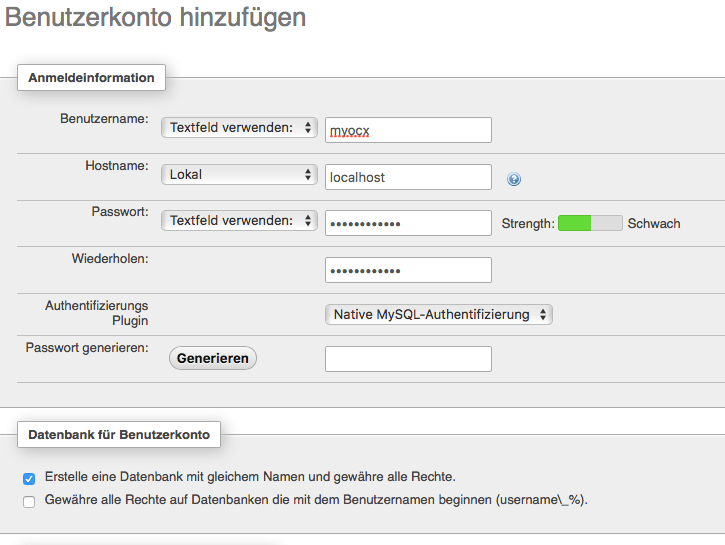Uncheck 'Erstelle eine Datenbank mit gleichem Namen'
The height and width of the screenshot is (545, 725).
(29, 478)
